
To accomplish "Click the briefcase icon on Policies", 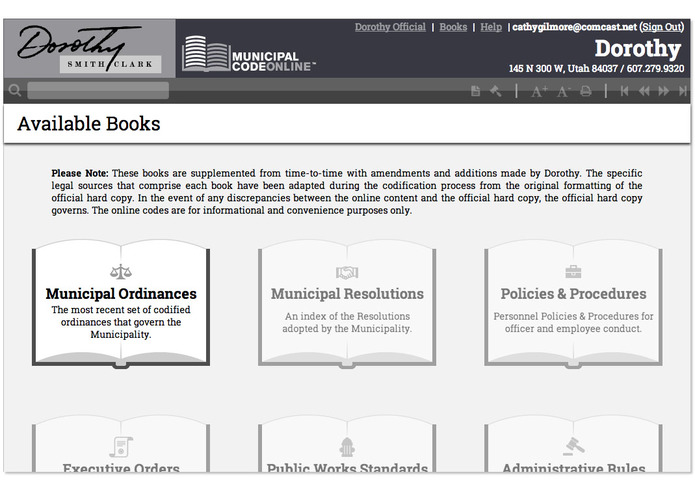I will [573, 272].
